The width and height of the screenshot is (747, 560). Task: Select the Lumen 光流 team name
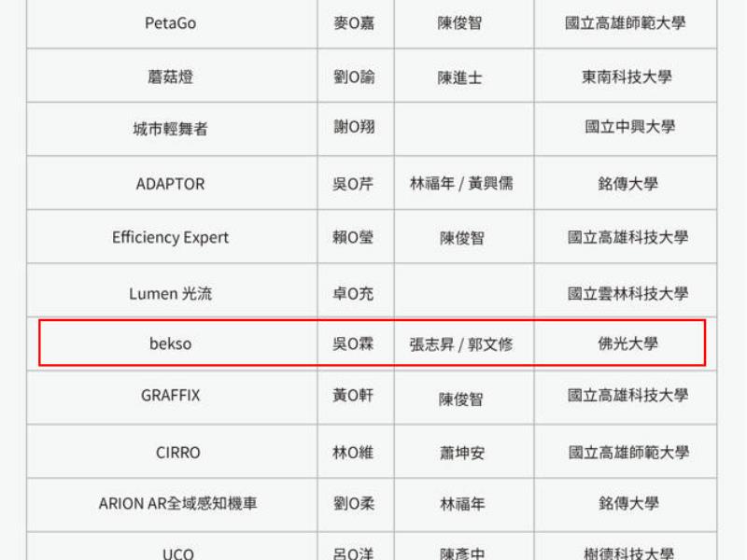coord(170,293)
